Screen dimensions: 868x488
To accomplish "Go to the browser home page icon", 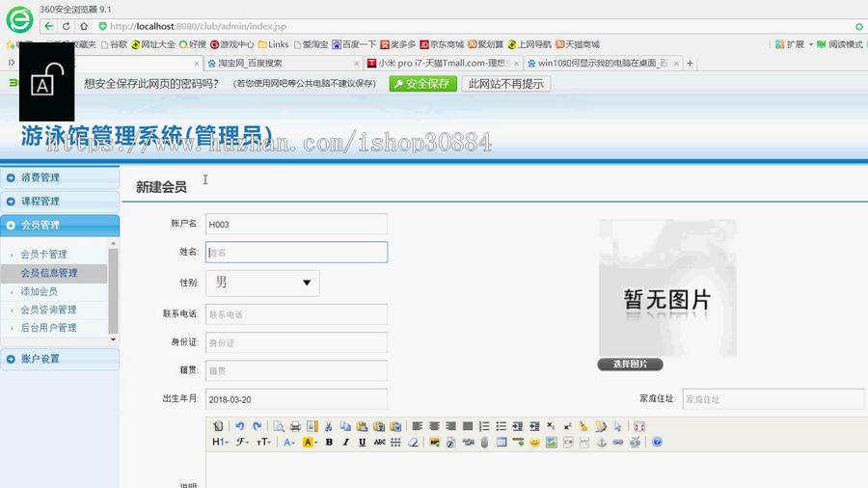I will coord(84,26).
